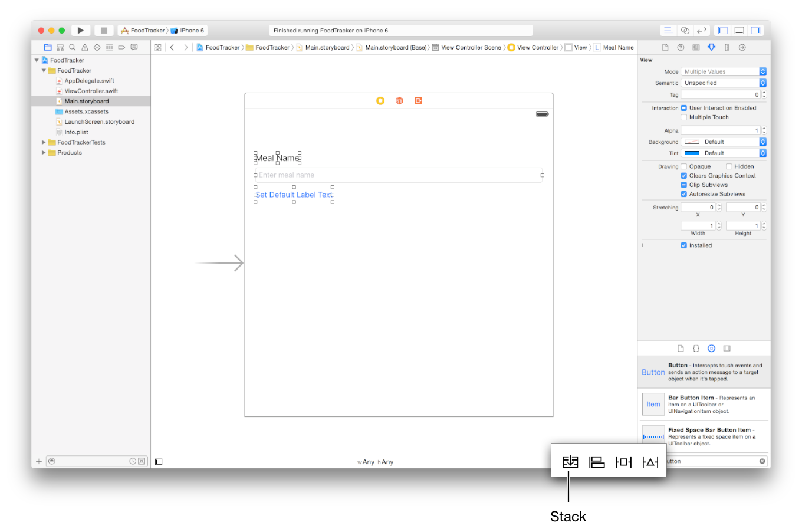This screenshot has width=802, height=532.
Task: Run the app with the Play button
Action: tap(81, 30)
